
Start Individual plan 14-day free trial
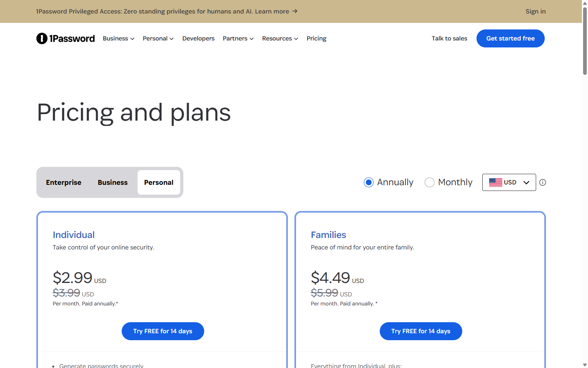coord(163,331)
